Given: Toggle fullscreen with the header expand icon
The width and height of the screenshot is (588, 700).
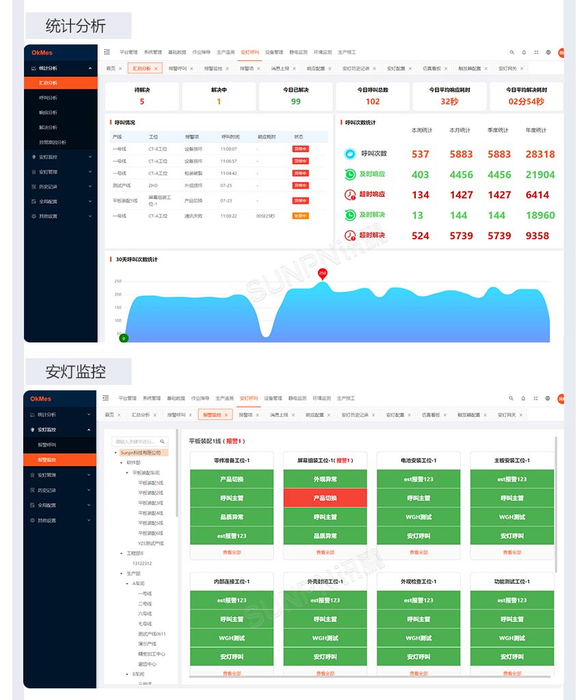Looking at the screenshot, I should 536,52.
